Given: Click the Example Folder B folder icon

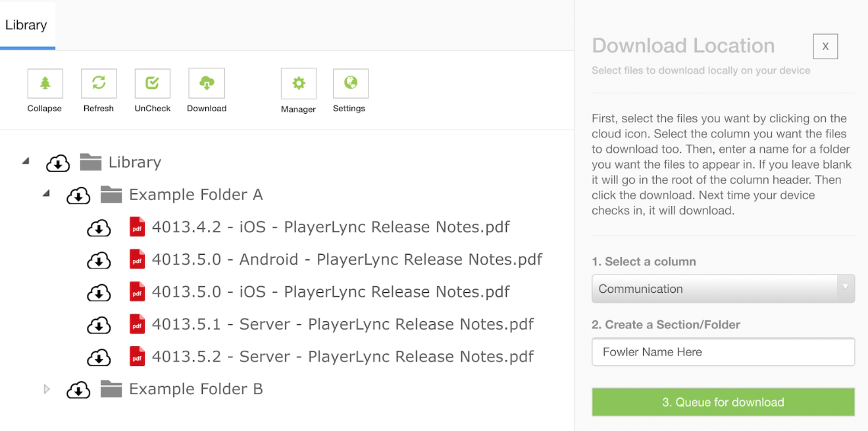Looking at the screenshot, I should point(111,389).
